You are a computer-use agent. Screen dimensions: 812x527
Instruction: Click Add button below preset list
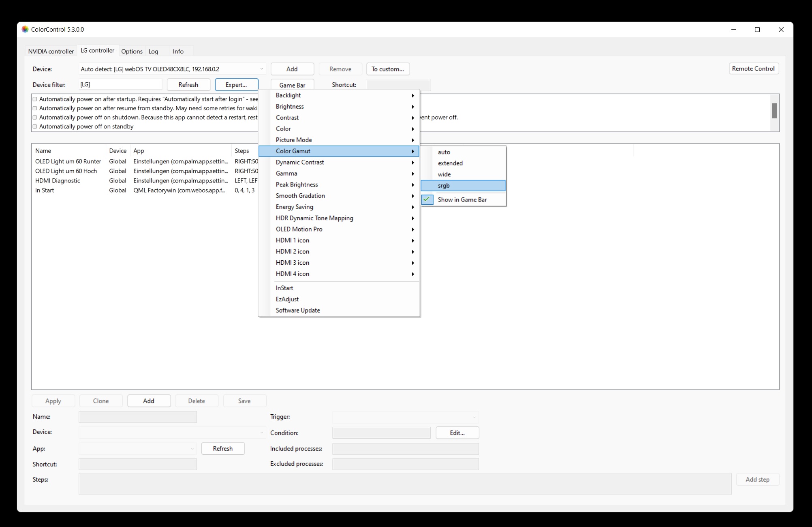[149, 401]
